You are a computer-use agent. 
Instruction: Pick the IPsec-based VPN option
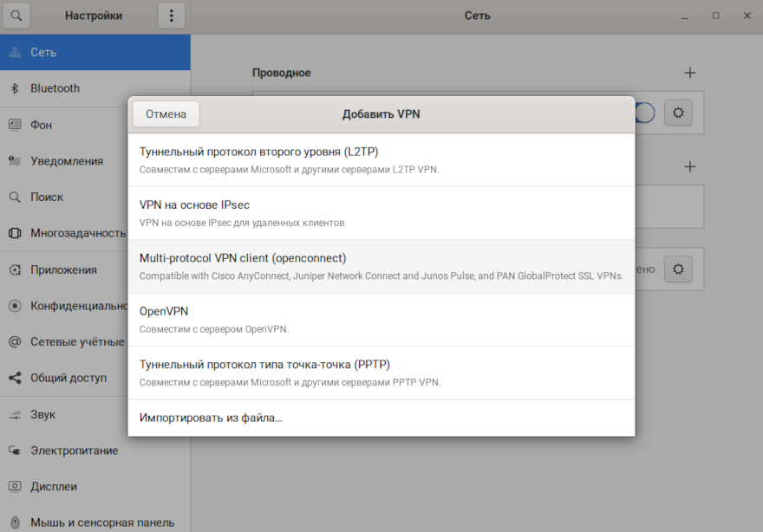click(x=381, y=213)
